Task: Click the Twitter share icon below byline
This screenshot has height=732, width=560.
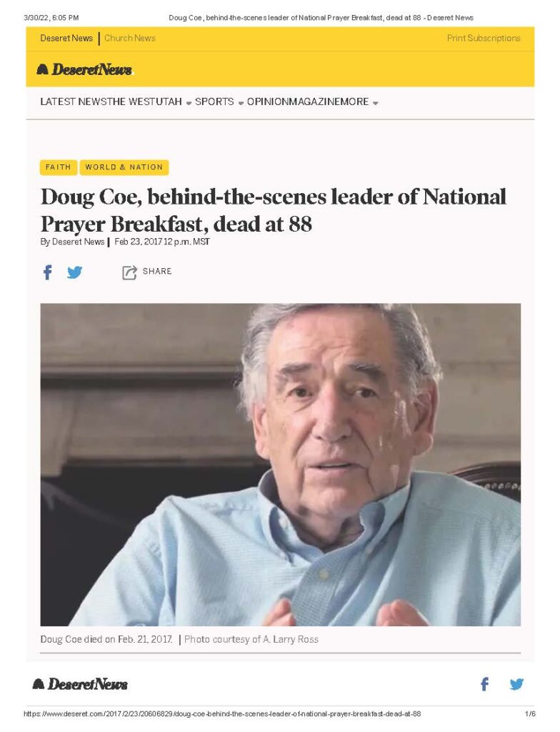Action: [74, 272]
